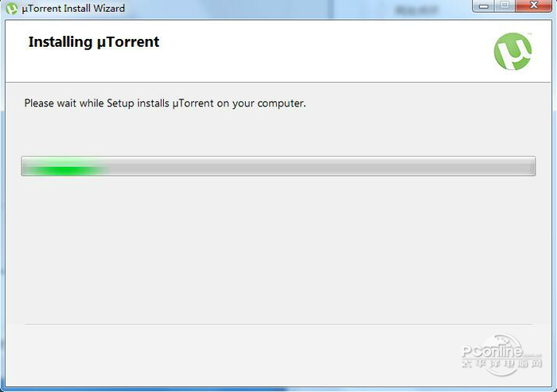Click the "Installing µTorrent" heading
This screenshot has width=557, height=392.
(x=94, y=42)
